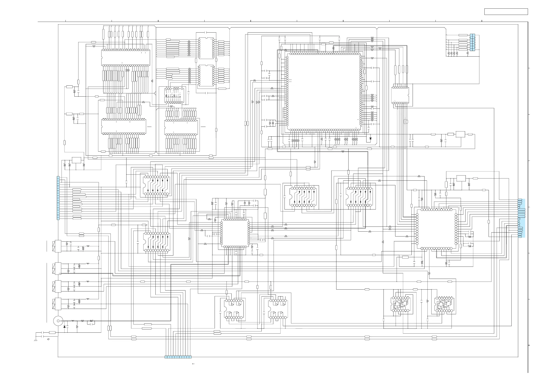Screen dimensions: 555x392
Task: Click the chassis ground symbol in bottom-left corner
Action: point(36,340)
